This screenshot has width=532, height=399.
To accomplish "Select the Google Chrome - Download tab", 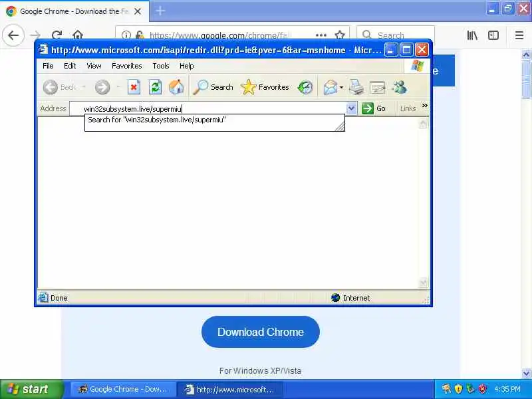I will [x=74, y=11].
